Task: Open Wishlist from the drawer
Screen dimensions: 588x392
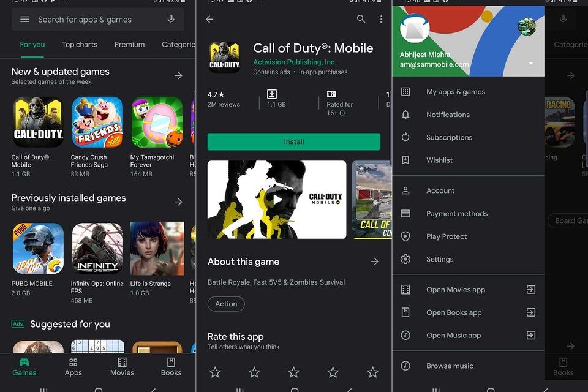Action: pos(469,160)
